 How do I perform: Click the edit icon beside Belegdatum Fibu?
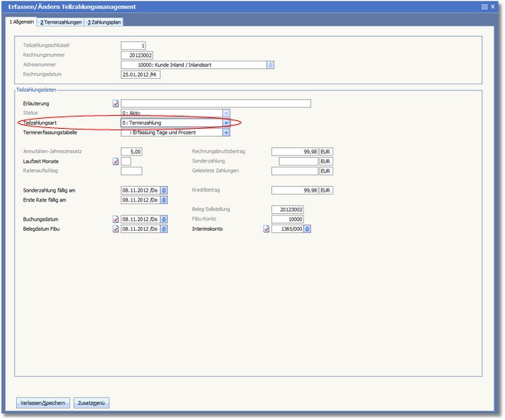click(116, 228)
